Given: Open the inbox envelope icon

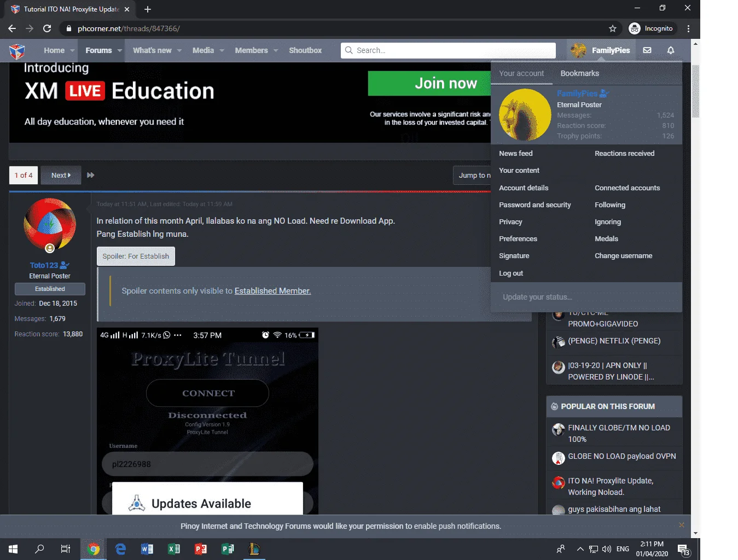Looking at the screenshot, I should [x=647, y=50].
